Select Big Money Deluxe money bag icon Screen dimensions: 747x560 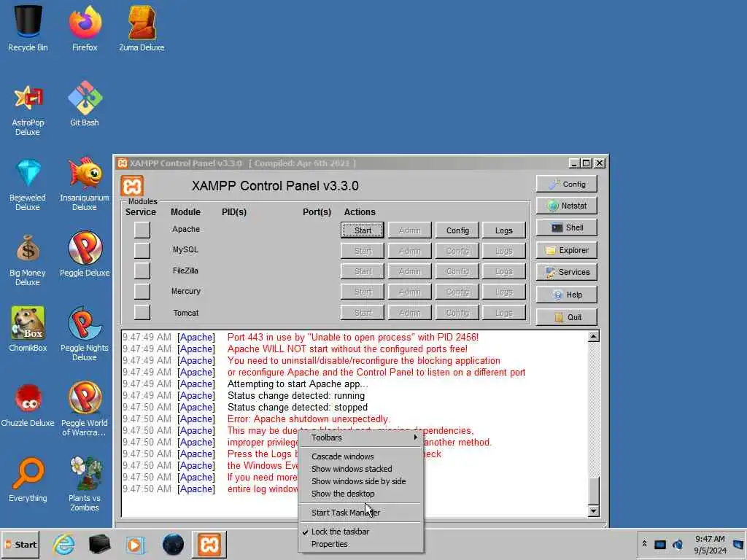pyautogui.click(x=28, y=260)
